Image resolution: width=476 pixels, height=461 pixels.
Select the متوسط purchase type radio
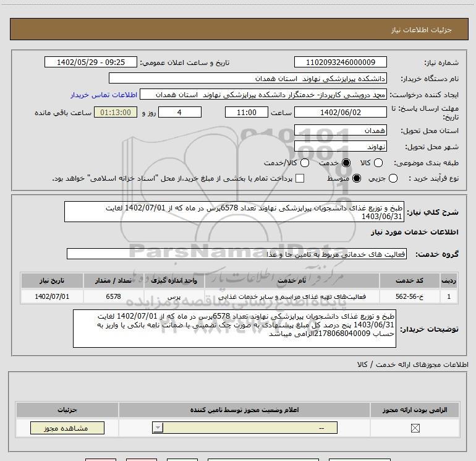[357, 178]
